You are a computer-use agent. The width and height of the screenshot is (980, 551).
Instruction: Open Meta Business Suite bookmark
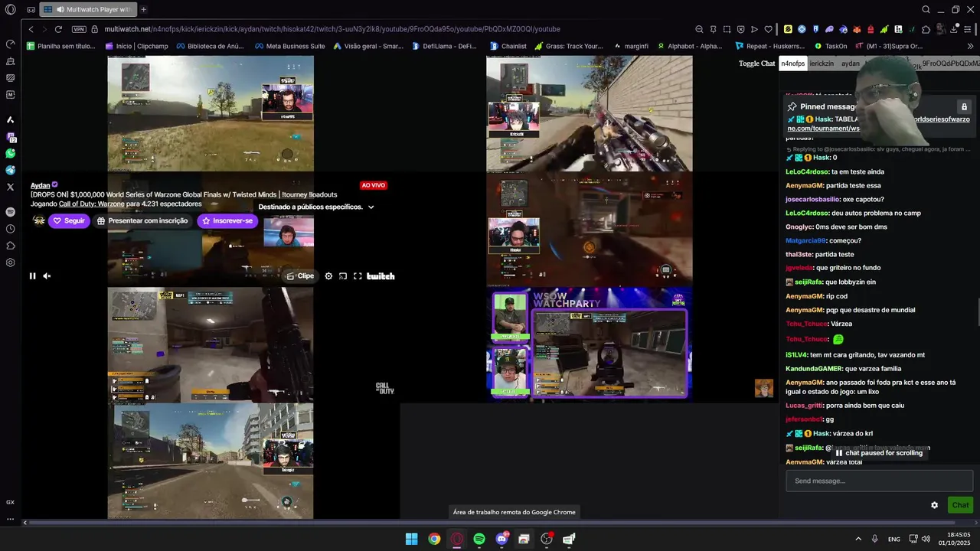(289, 46)
